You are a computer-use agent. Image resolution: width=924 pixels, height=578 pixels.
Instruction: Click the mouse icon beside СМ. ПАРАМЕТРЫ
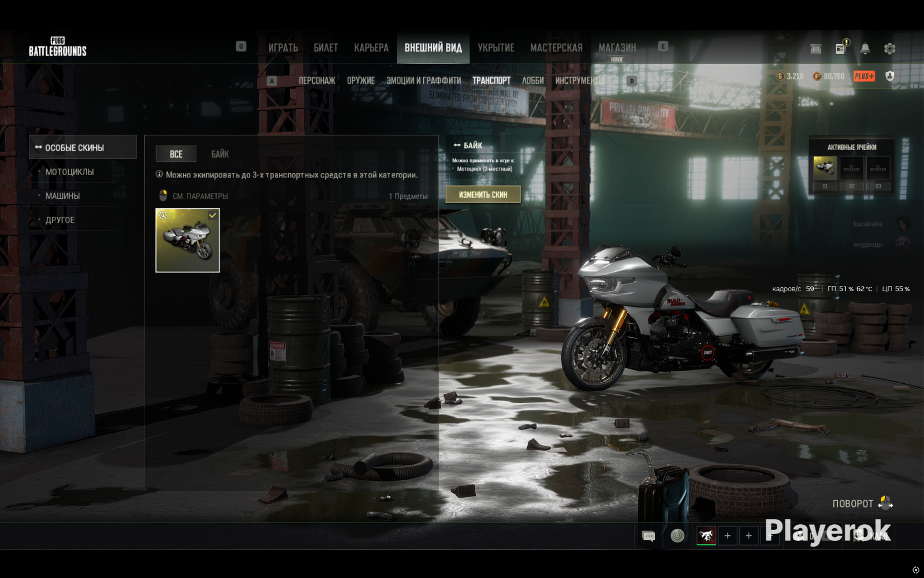[x=163, y=195]
